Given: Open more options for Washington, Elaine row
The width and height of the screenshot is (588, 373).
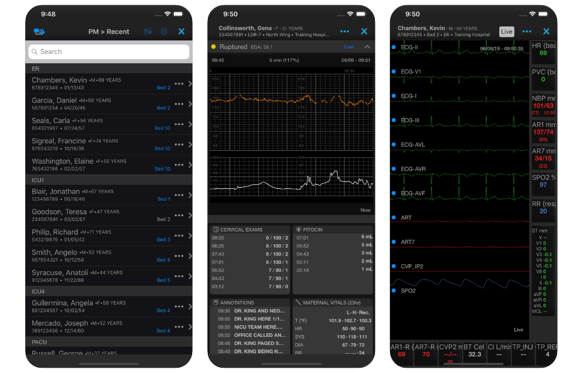Looking at the screenshot, I should click(x=179, y=165).
